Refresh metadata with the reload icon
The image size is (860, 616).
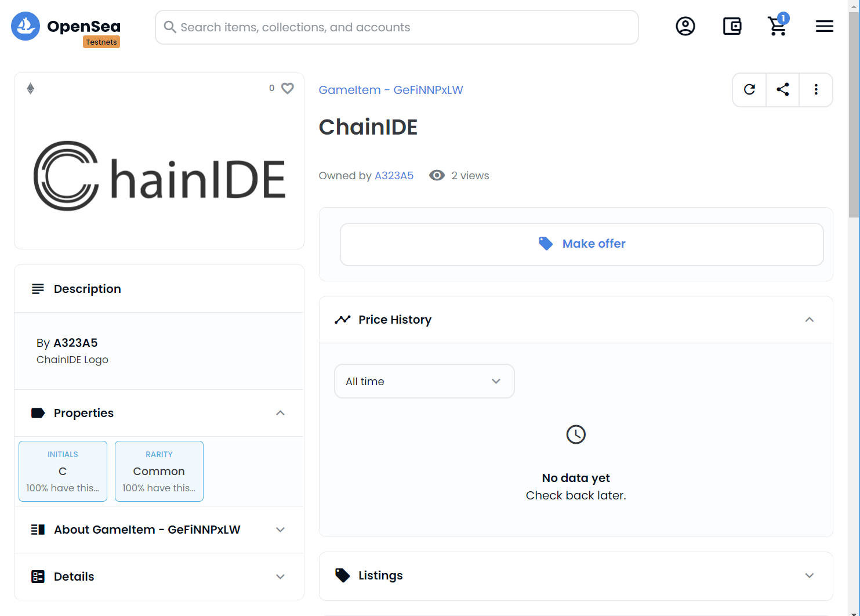coord(749,89)
